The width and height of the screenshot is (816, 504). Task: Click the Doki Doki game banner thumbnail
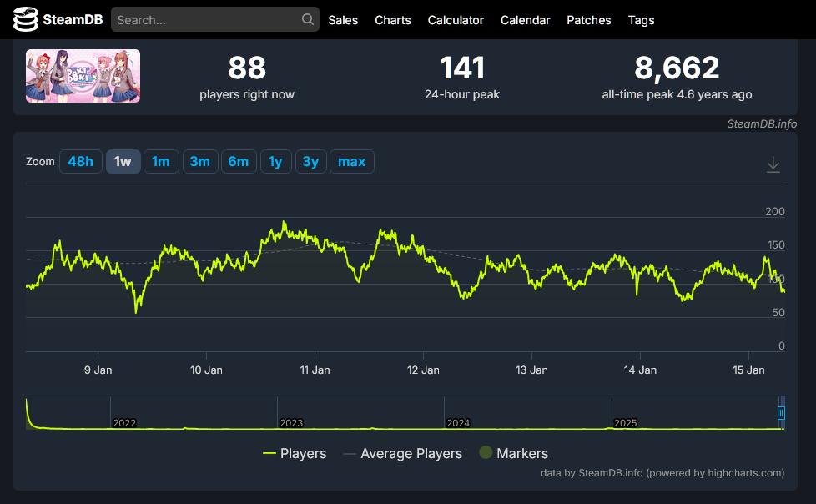click(x=83, y=76)
